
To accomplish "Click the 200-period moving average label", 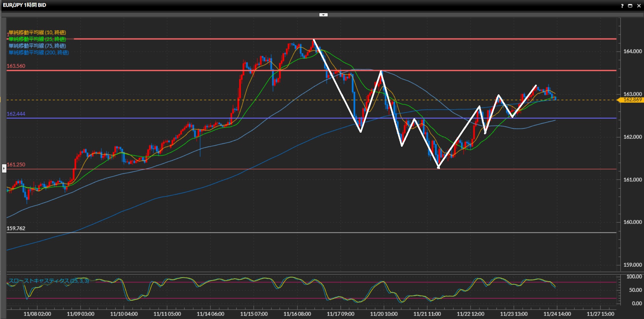I will [x=39, y=53].
